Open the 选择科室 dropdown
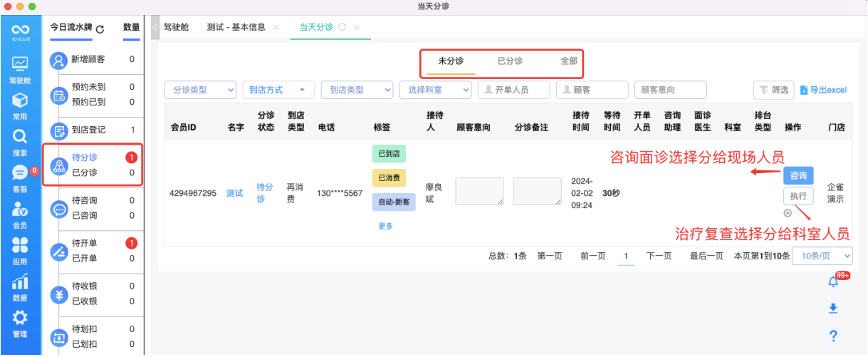 (435, 90)
